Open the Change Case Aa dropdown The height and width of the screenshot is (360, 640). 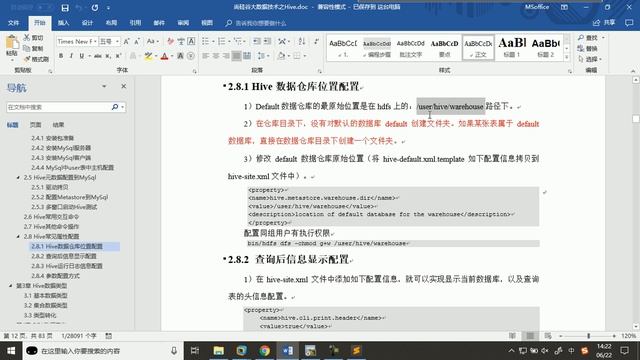click(152, 41)
